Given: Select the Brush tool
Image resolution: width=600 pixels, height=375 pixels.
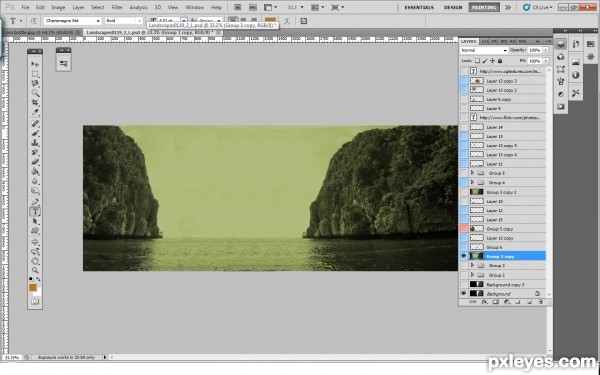Looking at the screenshot, I should pos(35,133).
